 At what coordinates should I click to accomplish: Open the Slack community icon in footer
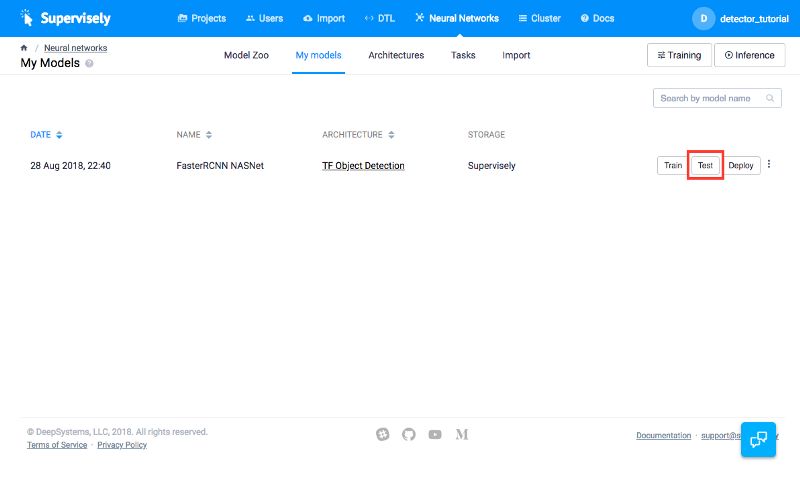pyautogui.click(x=383, y=434)
